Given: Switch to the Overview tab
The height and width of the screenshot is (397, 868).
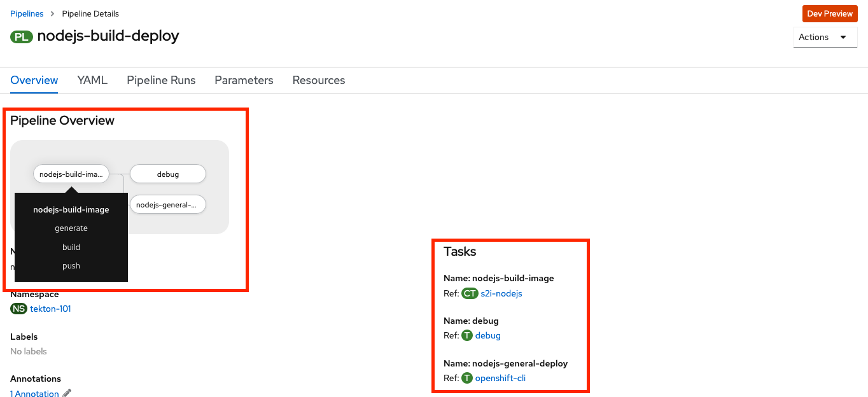Looking at the screenshot, I should click(x=34, y=80).
